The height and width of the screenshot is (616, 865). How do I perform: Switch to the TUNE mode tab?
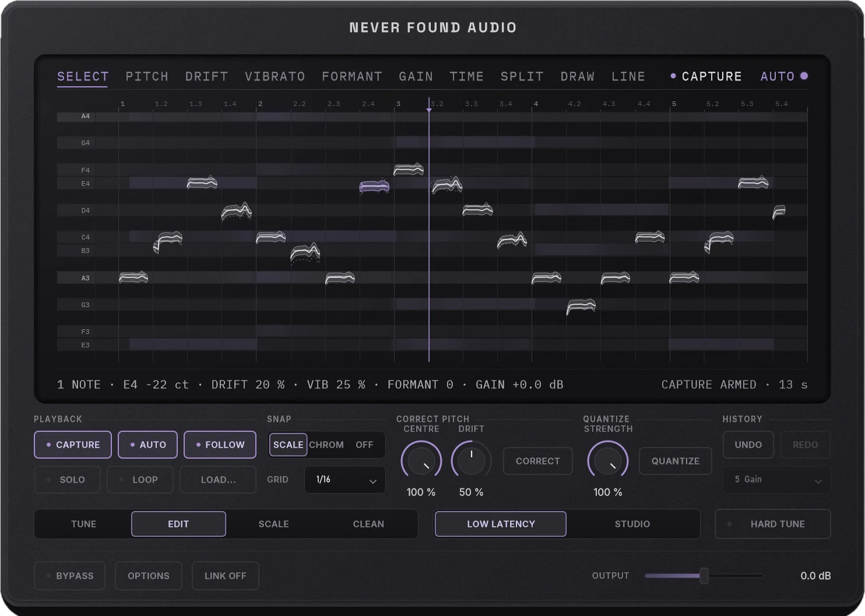point(83,524)
